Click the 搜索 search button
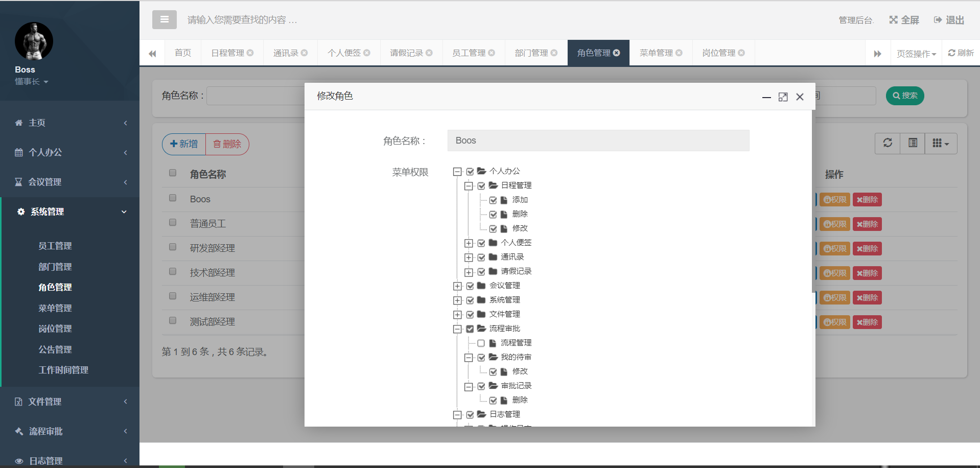This screenshot has width=980, height=468. 905,96
